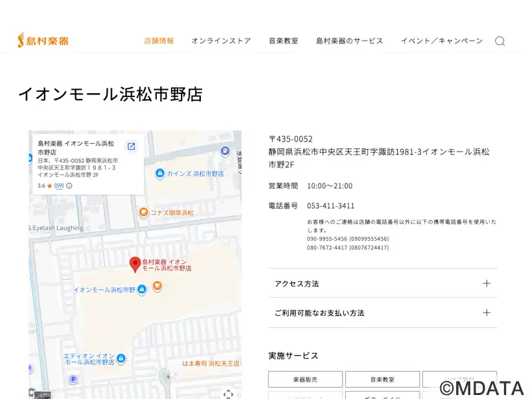532x399 pixels.
Task: Click the parking P icon on map
Action: point(73,379)
